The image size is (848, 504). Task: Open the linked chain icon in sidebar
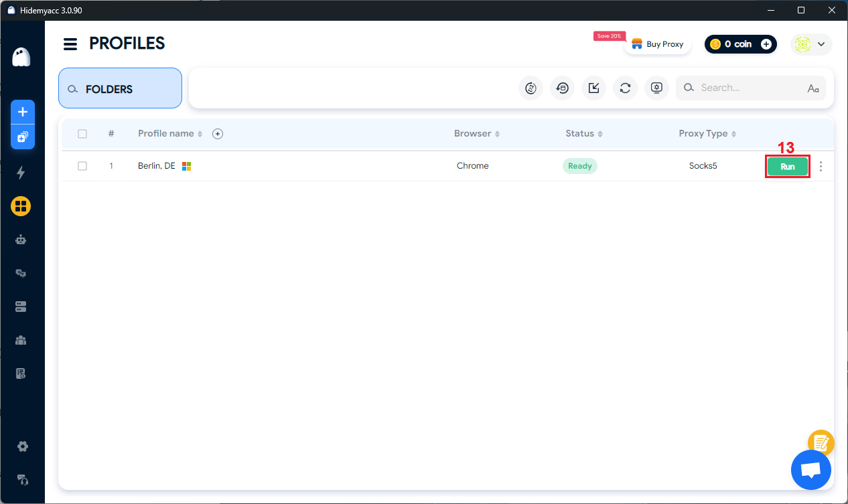(21, 273)
